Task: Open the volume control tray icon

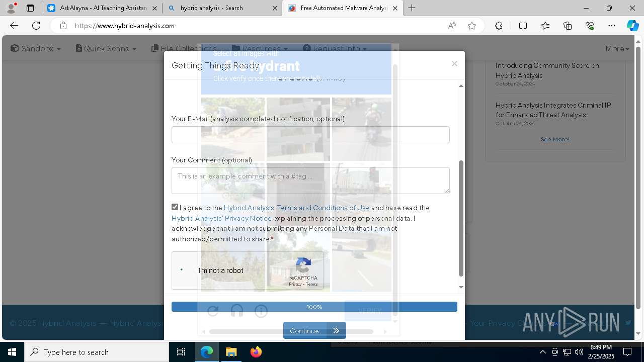Action: pyautogui.click(x=579, y=352)
